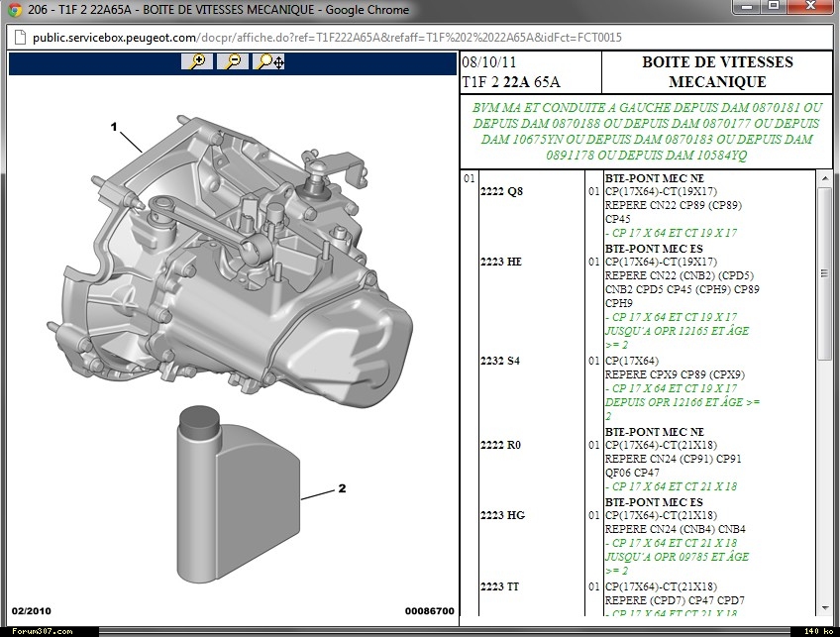The width and height of the screenshot is (840, 637).
Task: Select part reference 2222 Q8
Action: 500,192
